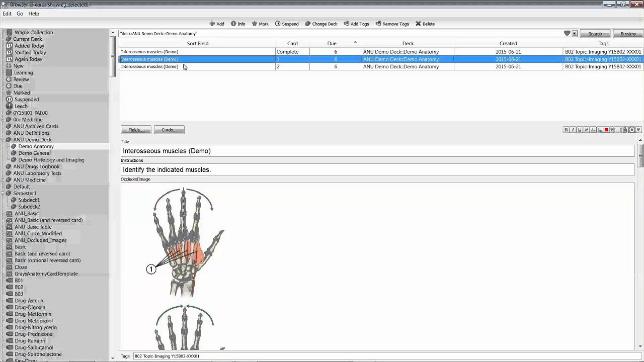644x362 pixels.
Task: Open the Go menu
Action: (x=20, y=14)
